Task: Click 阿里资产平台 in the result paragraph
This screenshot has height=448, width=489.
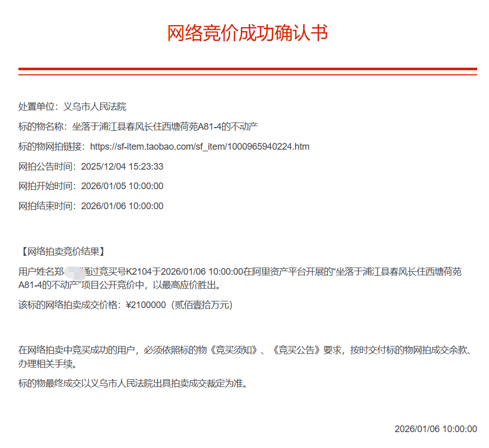Action: (278, 271)
